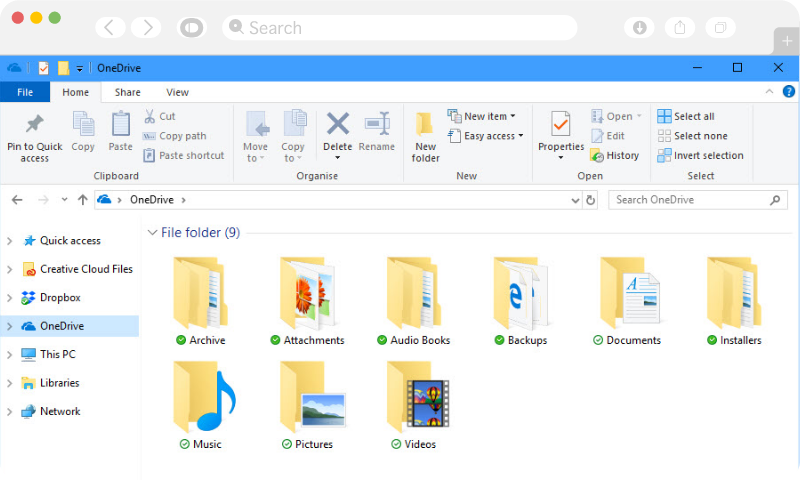
Task: Select the Attachments folder
Action: [x=308, y=301]
